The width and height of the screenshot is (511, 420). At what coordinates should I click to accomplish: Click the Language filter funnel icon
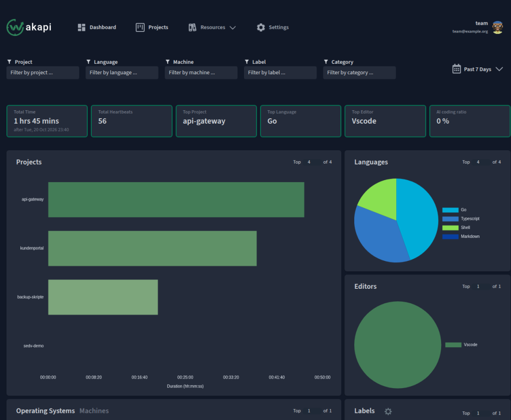[88, 61]
